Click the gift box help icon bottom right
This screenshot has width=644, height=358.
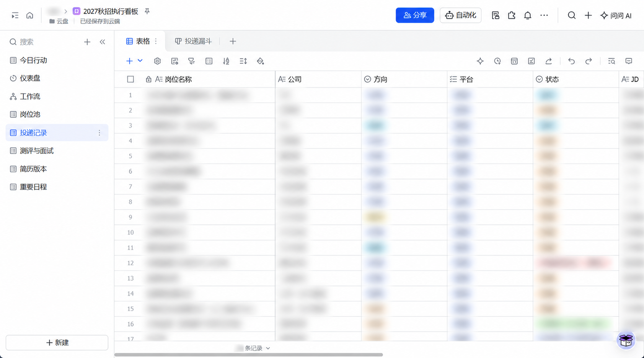tap(626, 340)
